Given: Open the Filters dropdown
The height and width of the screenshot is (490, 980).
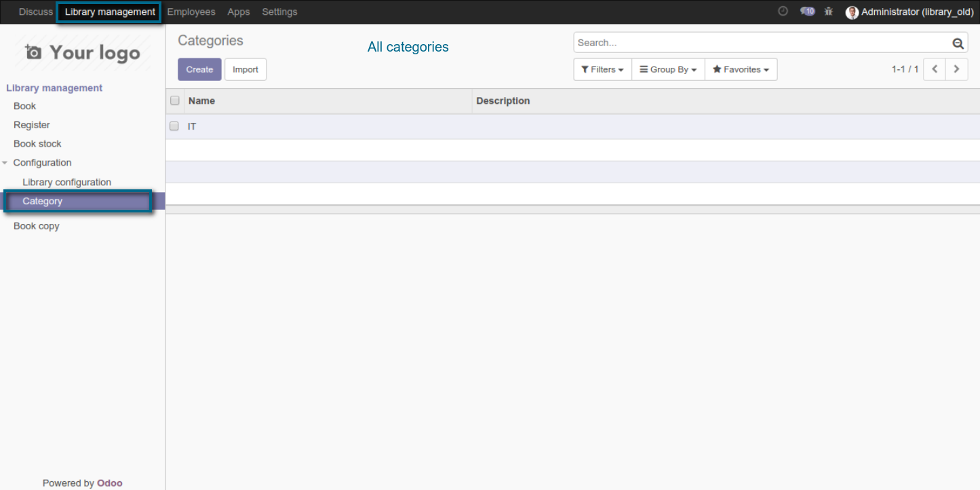Looking at the screenshot, I should pyautogui.click(x=602, y=69).
